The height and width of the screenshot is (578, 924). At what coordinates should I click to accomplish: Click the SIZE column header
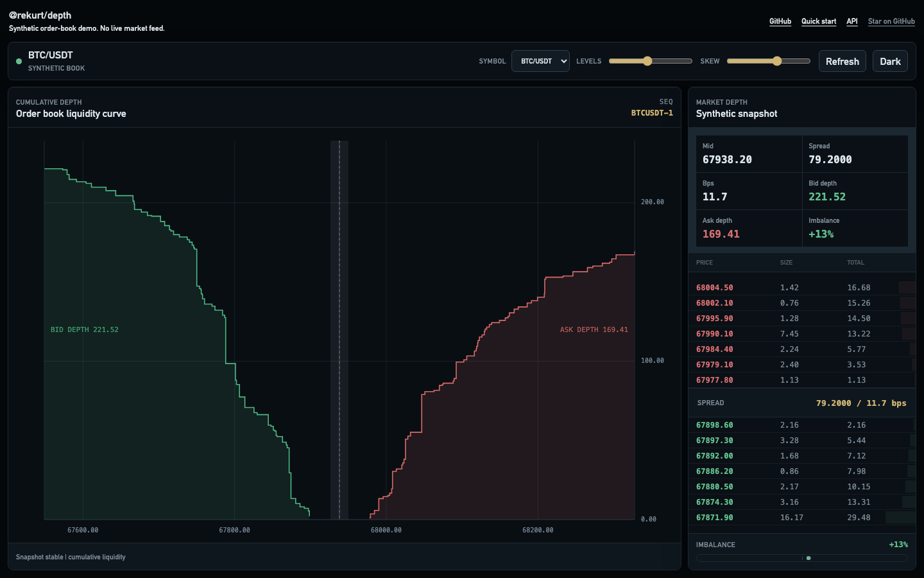786,263
